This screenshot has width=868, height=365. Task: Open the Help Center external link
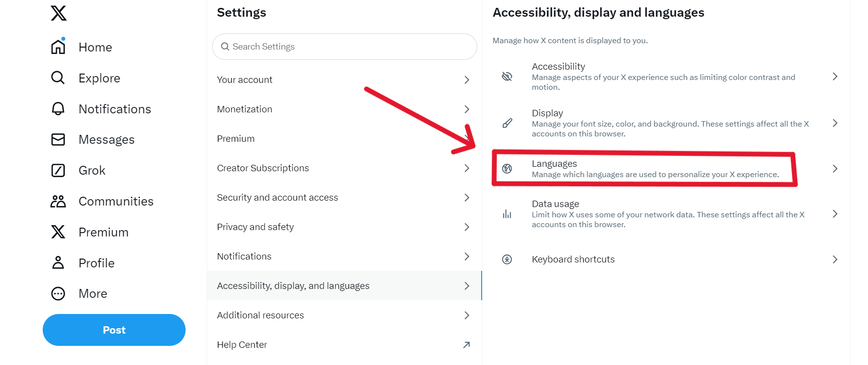pos(344,344)
